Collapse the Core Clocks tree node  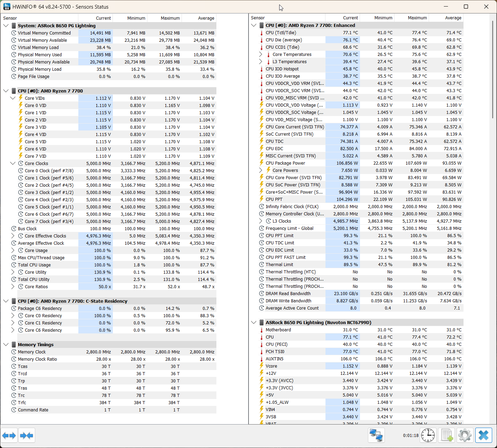tap(13, 163)
